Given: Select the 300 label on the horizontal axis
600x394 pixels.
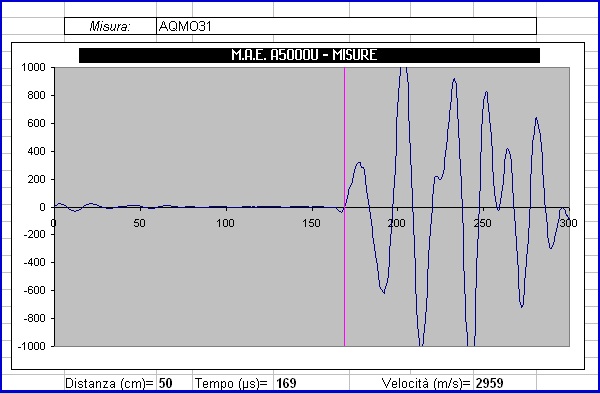Looking at the screenshot, I should (568, 223).
